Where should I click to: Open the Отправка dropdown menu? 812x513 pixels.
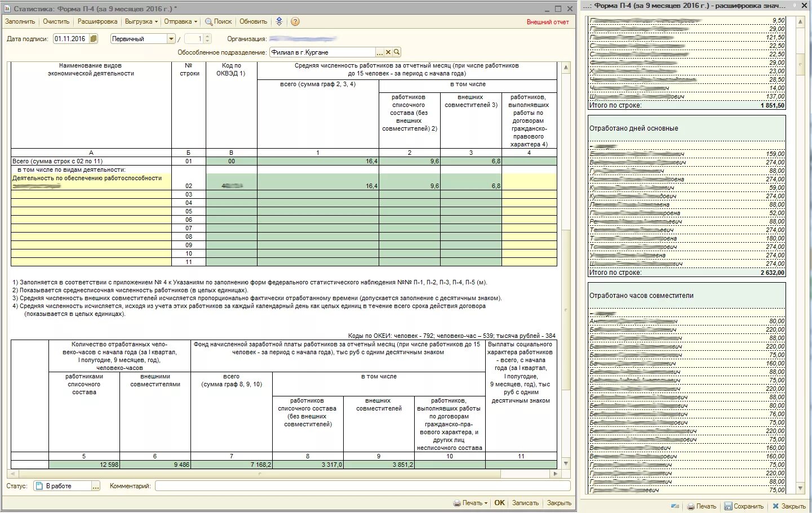pyautogui.click(x=180, y=21)
